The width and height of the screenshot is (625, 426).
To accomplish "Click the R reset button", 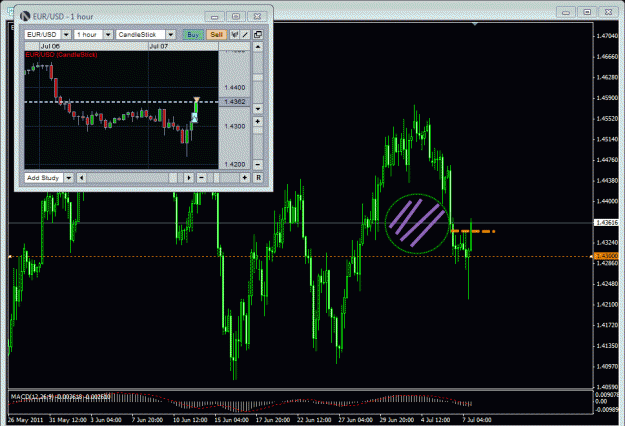I will (258, 178).
